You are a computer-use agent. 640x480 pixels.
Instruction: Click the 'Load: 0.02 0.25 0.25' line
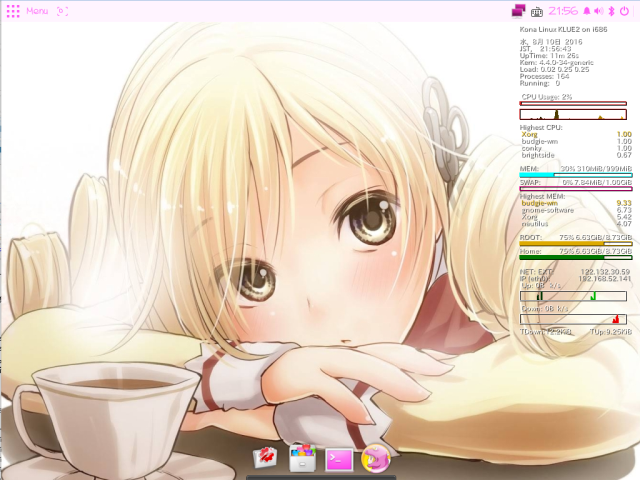coord(554,69)
